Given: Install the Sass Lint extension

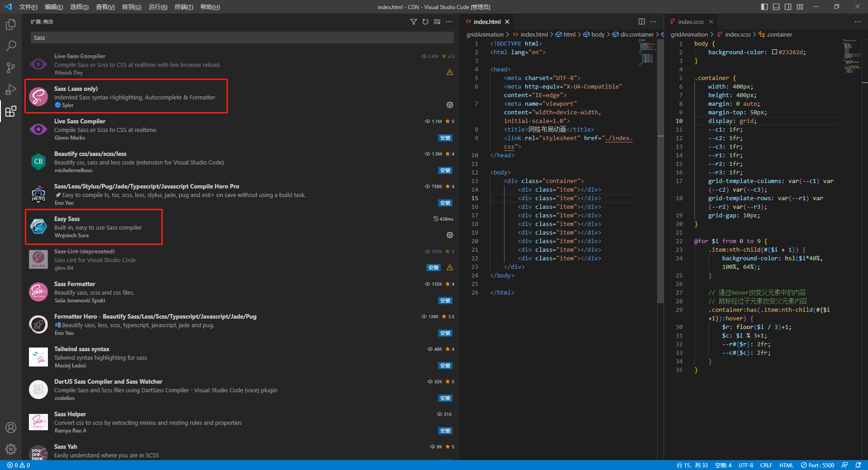Looking at the screenshot, I should click(x=434, y=268).
